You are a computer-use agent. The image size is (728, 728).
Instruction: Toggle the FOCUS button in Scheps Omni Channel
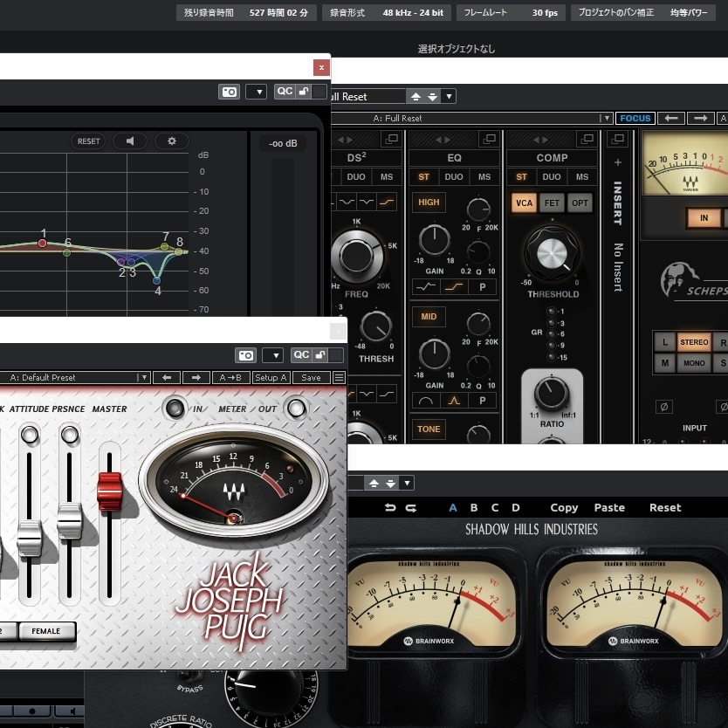[x=635, y=118]
